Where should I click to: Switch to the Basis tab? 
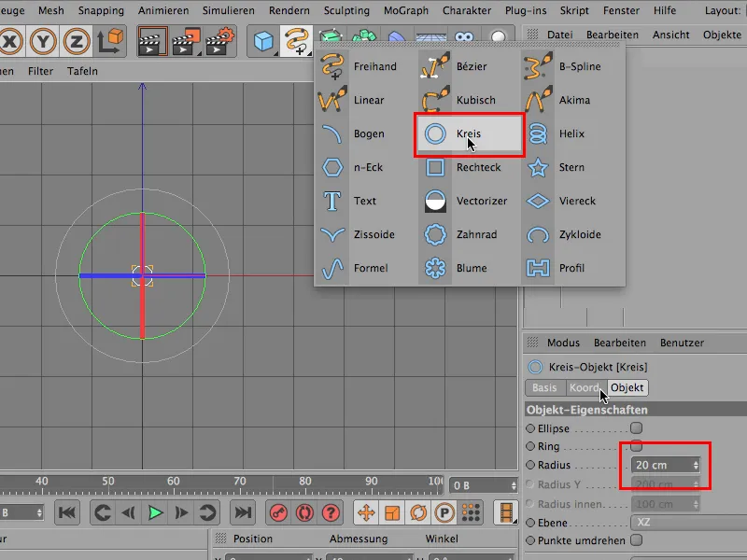point(544,387)
